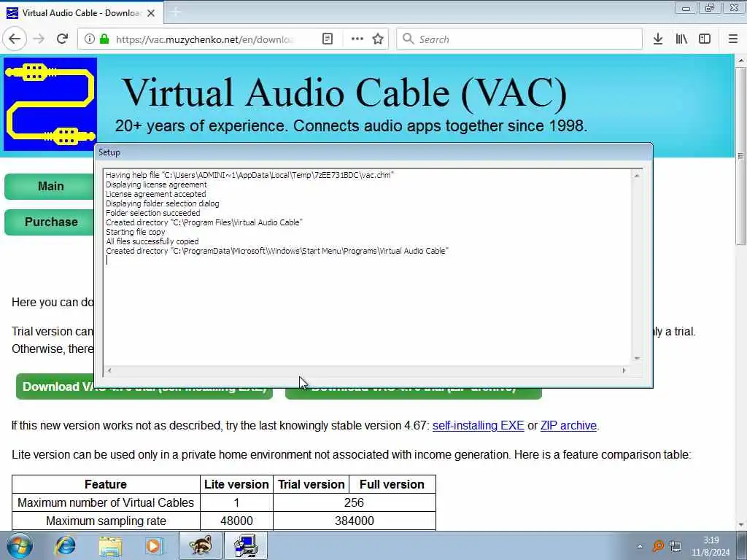Switch to the raccoon app taskbar icon
This screenshot has width=747, height=560.
tap(200, 545)
